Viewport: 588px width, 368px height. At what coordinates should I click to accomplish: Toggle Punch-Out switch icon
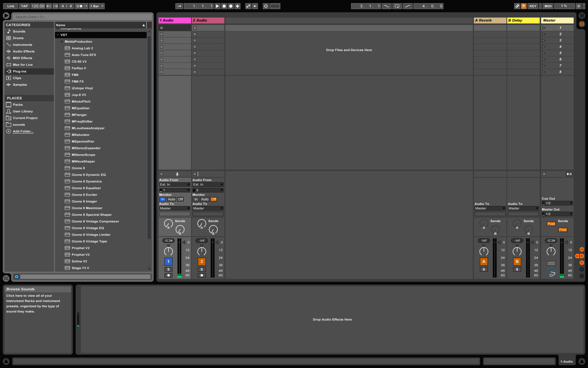408,6
